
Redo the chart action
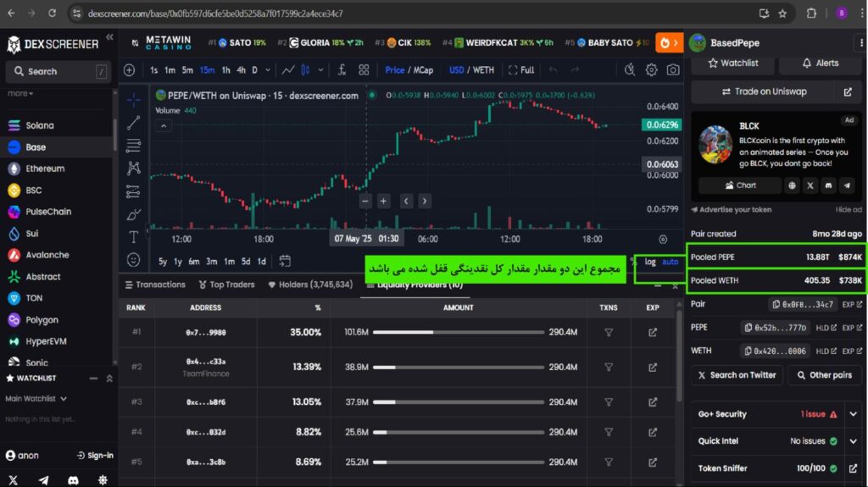(x=575, y=69)
